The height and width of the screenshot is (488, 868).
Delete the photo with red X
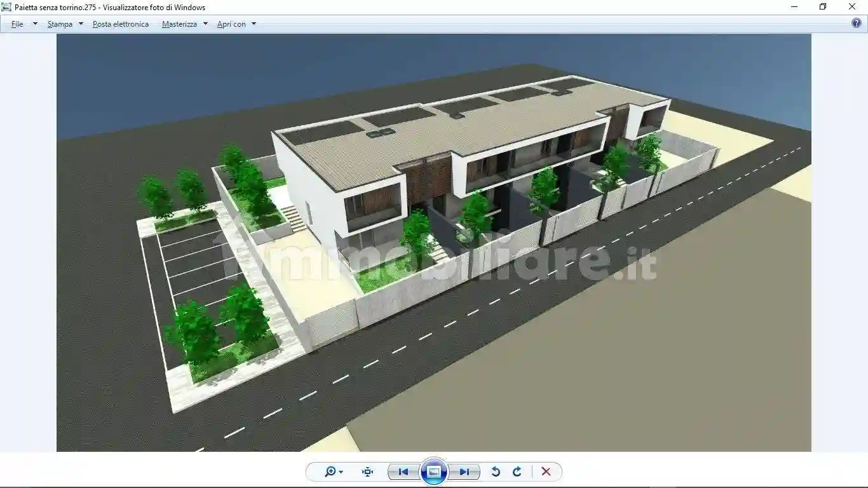(x=546, y=471)
